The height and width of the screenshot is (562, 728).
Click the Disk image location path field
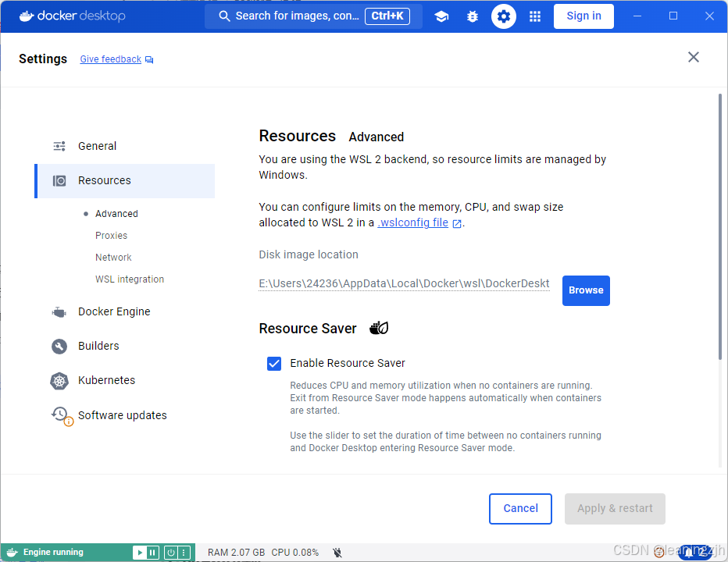(404, 283)
